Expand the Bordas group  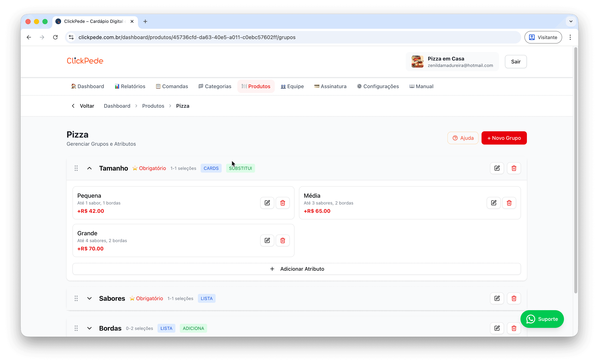(89, 328)
